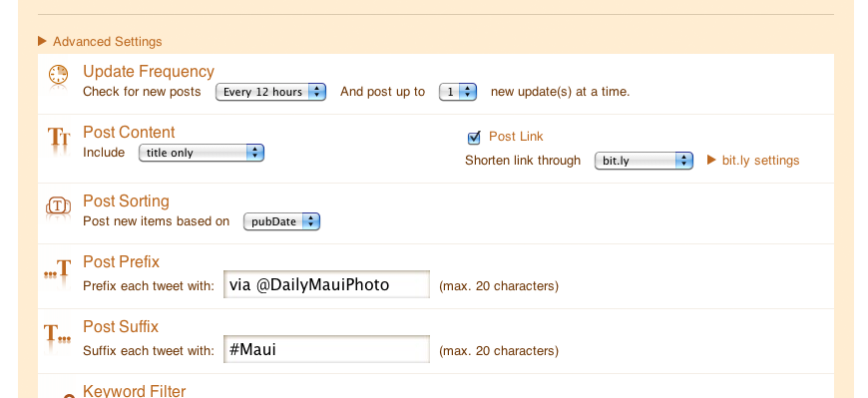Click the Advanced Settings link
Image resolution: width=868 pixels, height=398 pixels.
[108, 42]
